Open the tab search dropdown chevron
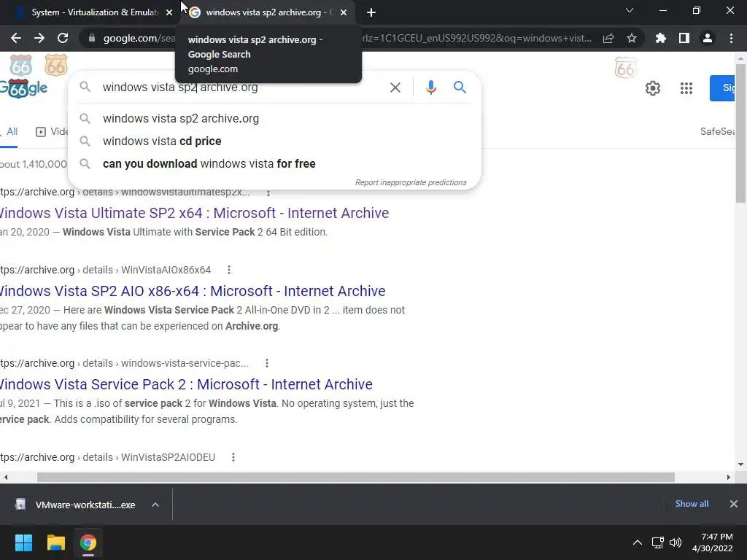The height and width of the screenshot is (560, 747). click(x=630, y=10)
